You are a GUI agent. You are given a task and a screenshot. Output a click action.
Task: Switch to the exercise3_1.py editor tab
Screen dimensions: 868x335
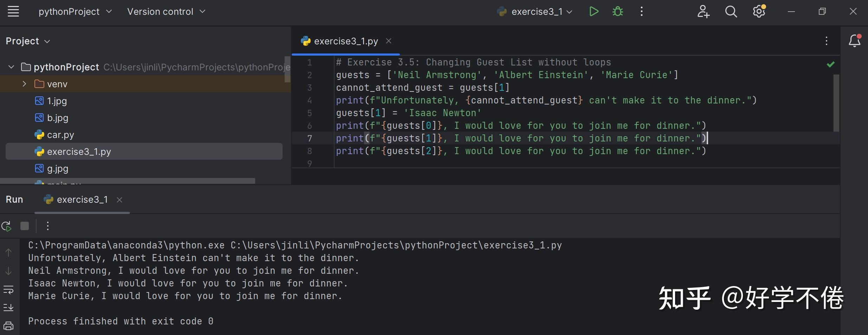[x=345, y=41]
